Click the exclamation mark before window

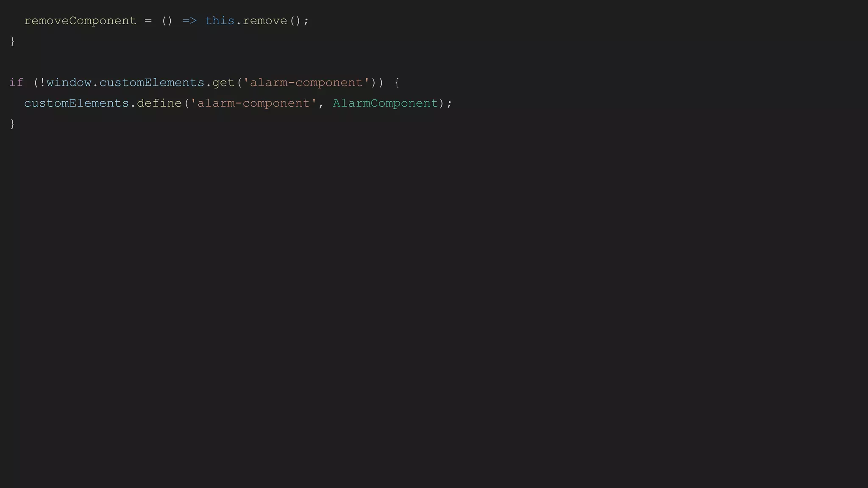tap(42, 83)
